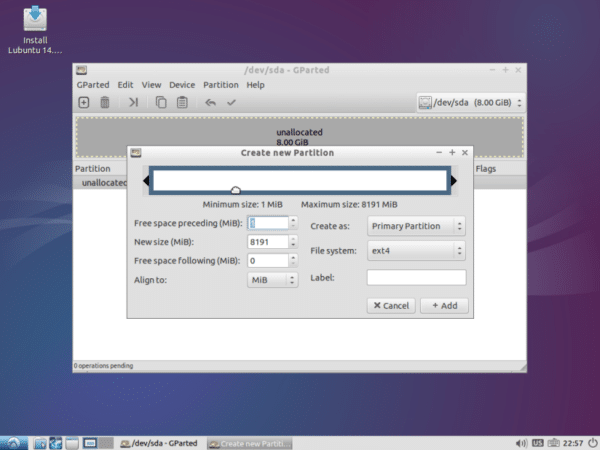Open the Edit menu

125,85
